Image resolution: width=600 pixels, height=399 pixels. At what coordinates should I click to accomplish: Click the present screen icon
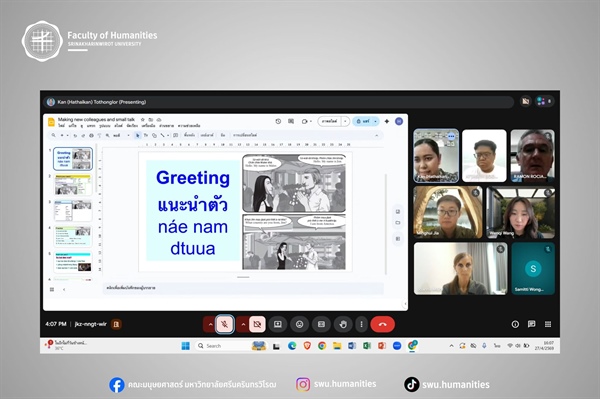click(x=278, y=324)
